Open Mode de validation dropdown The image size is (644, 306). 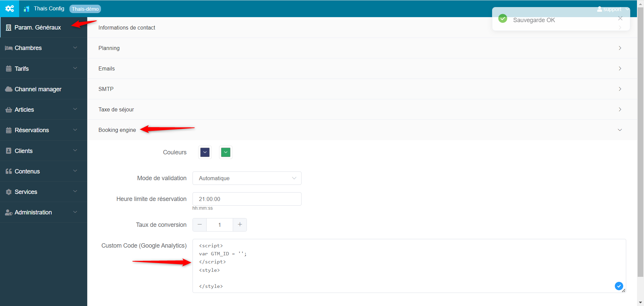coord(247,178)
